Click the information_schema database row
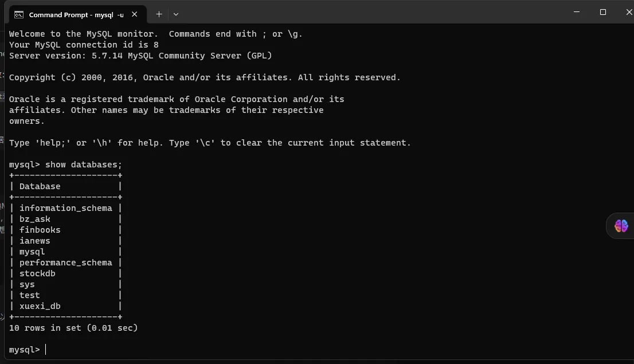This screenshot has width=634, height=364. 65,208
